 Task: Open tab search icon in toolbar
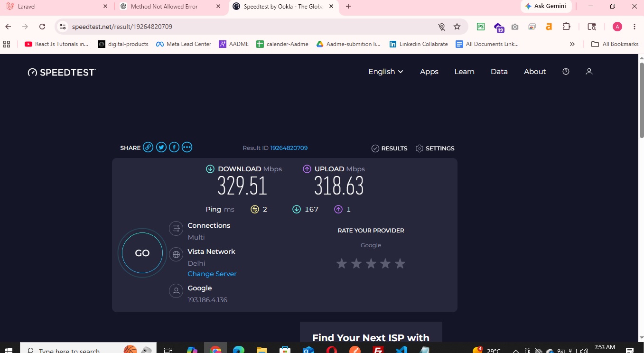[591, 27]
